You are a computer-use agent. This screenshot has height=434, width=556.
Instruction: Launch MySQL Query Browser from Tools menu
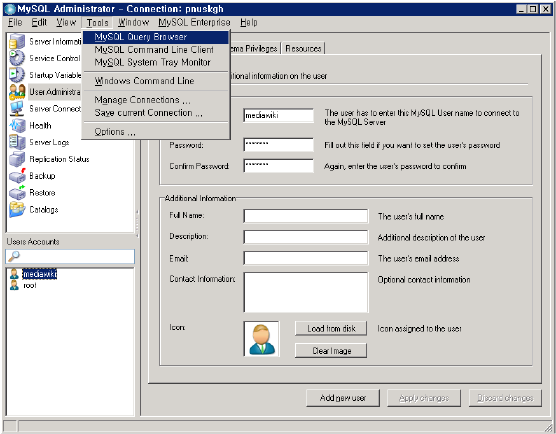click(156, 37)
